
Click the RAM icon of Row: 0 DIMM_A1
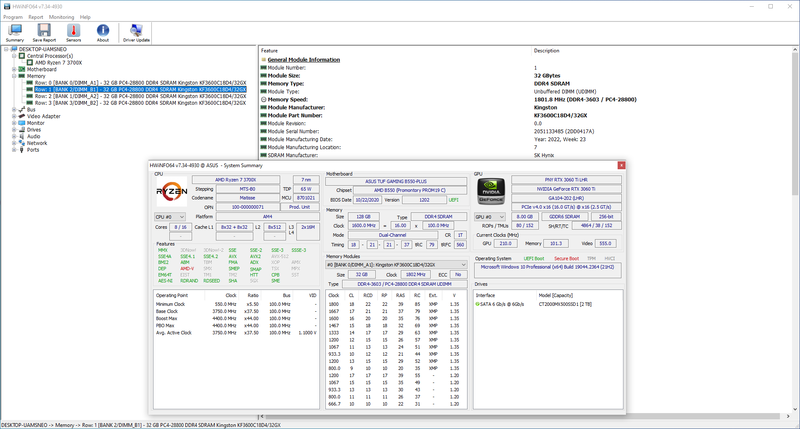(30, 83)
